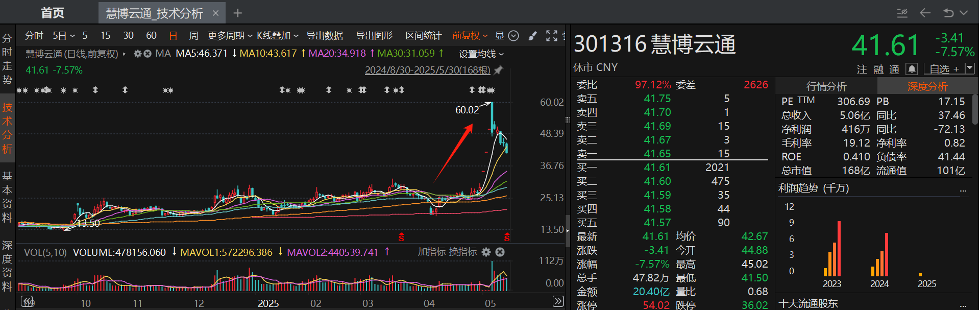Expand 更多周期 dropdown

tap(230, 36)
